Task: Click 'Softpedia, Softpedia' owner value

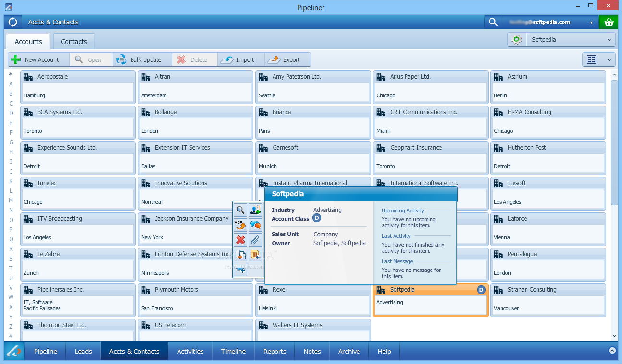Action: click(x=339, y=243)
